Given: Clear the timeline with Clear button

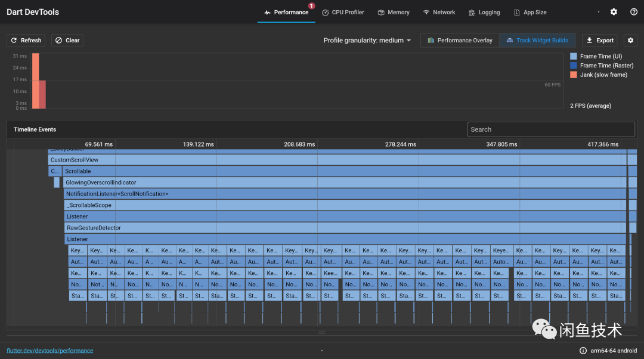Looking at the screenshot, I should (x=67, y=41).
